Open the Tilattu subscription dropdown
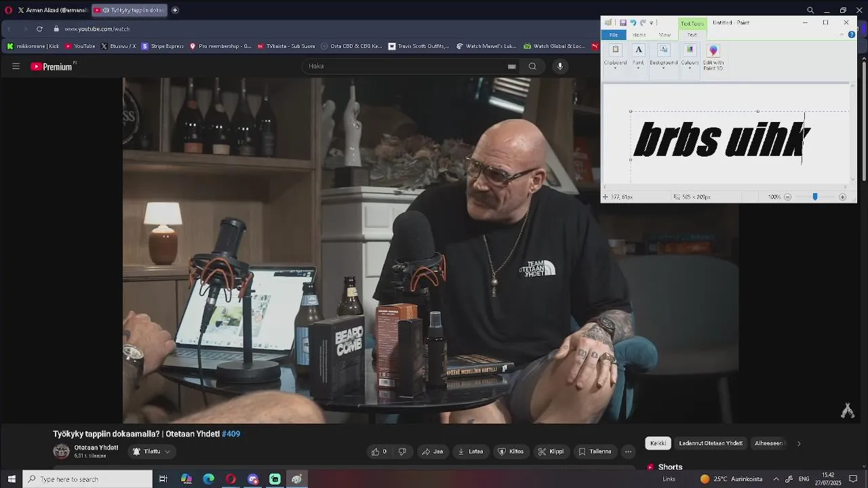 151,451
